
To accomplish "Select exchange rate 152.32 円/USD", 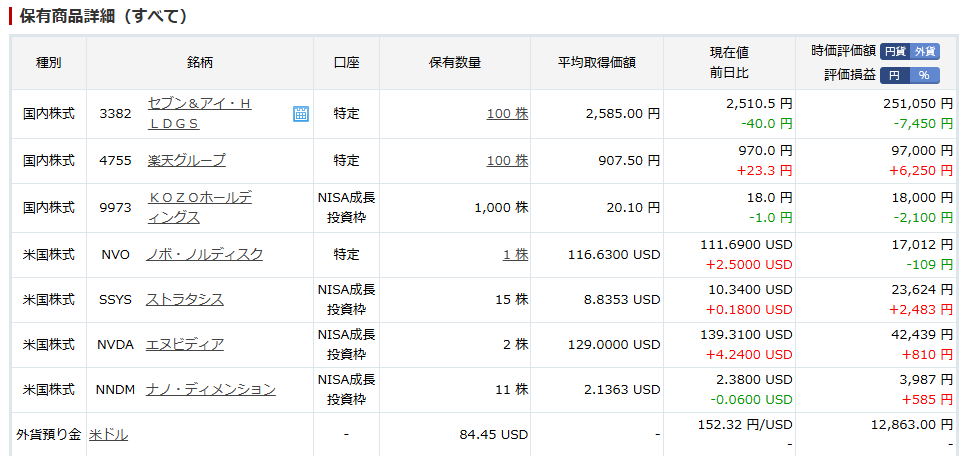I will [x=745, y=425].
